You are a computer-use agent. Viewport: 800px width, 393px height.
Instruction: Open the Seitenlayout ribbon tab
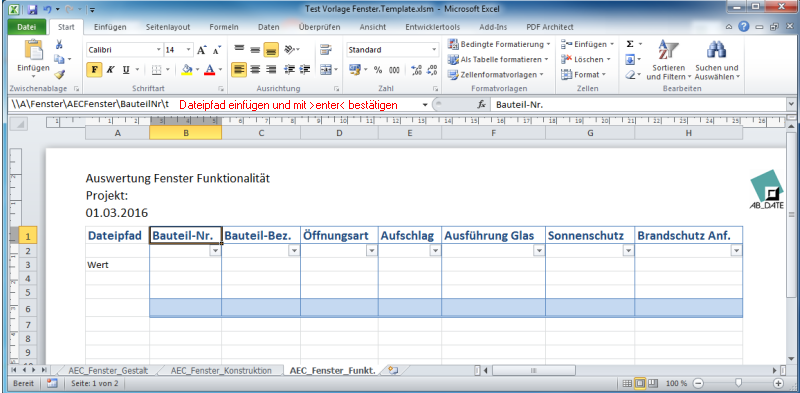coord(168,27)
